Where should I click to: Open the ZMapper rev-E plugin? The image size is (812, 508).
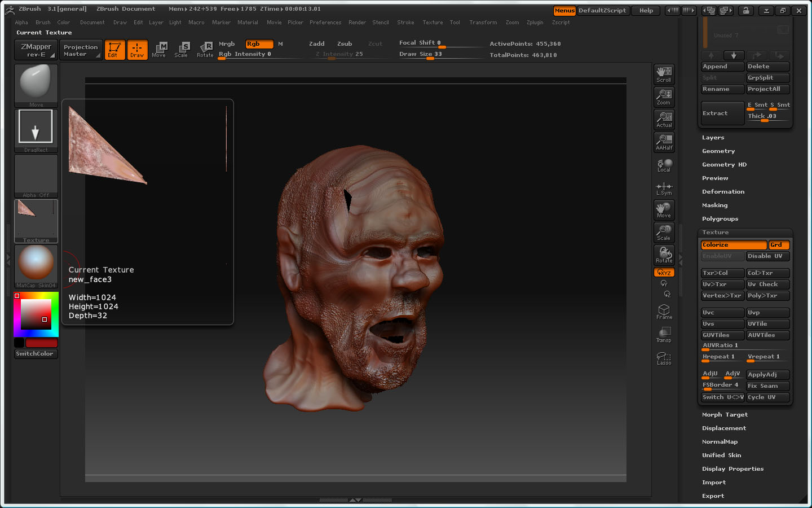tap(36, 50)
